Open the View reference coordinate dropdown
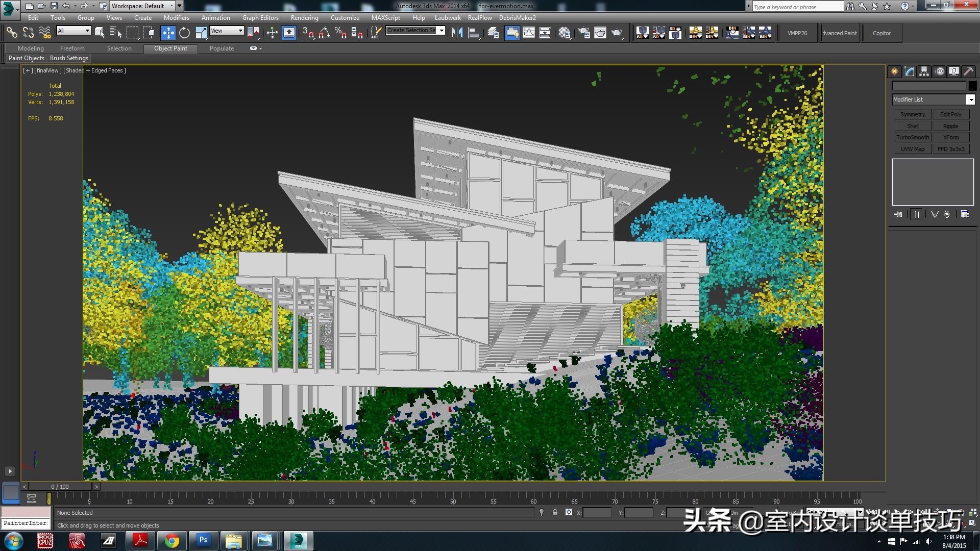980x551 pixels. coord(227,31)
